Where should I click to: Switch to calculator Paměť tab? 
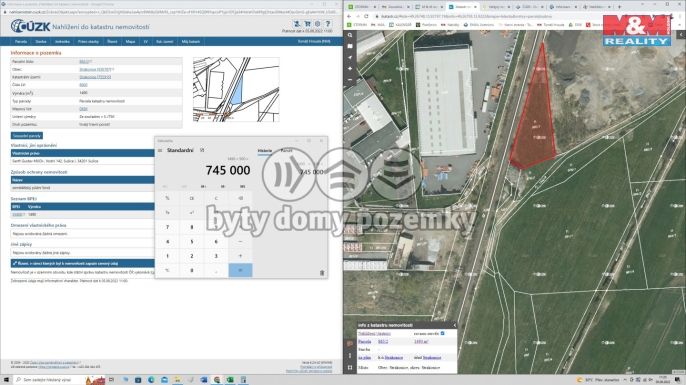pos(287,150)
